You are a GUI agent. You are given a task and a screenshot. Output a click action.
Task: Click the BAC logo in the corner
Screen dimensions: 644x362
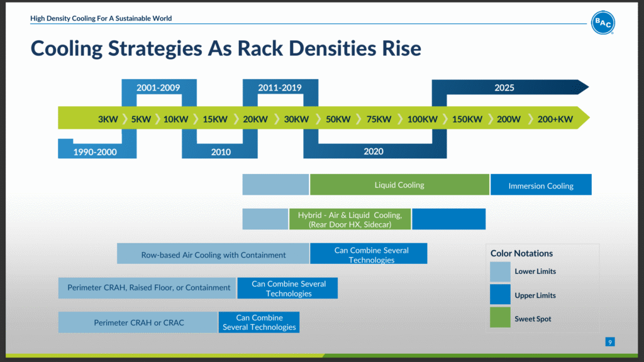[x=602, y=23]
